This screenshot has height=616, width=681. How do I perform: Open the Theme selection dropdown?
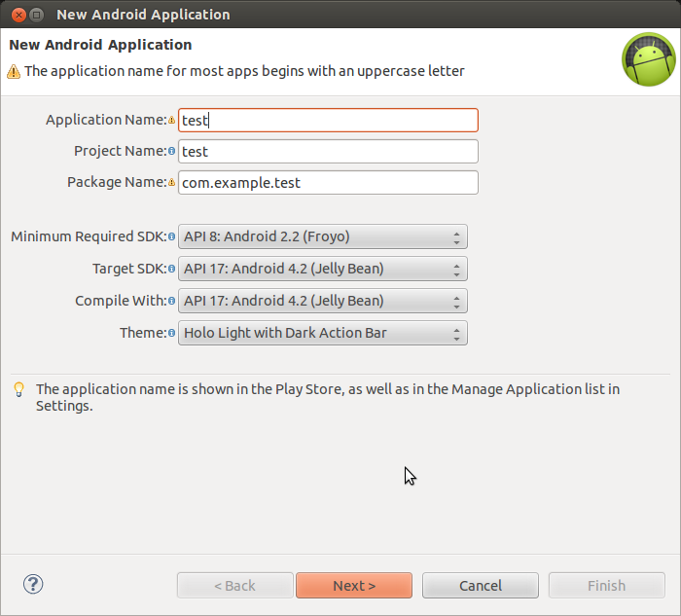pos(323,333)
